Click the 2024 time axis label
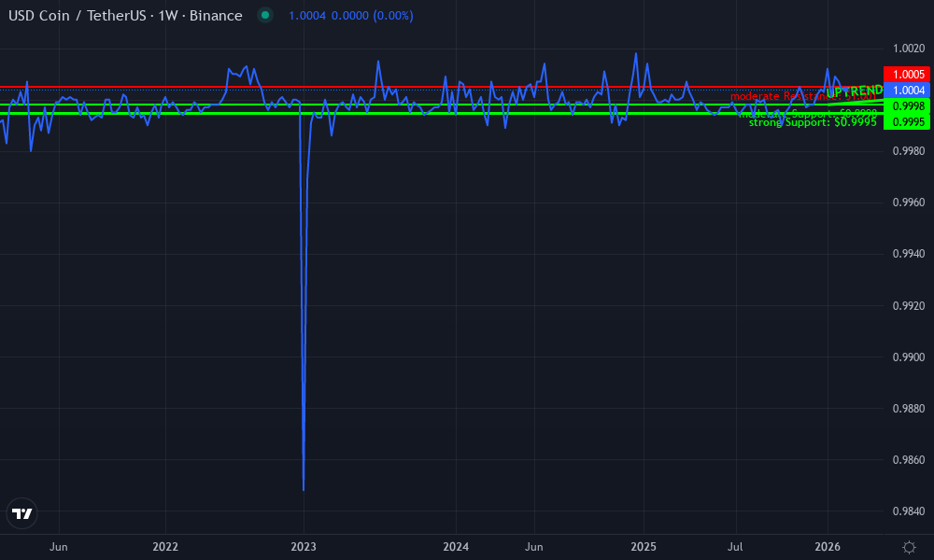934x560 pixels. pyautogui.click(x=456, y=547)
